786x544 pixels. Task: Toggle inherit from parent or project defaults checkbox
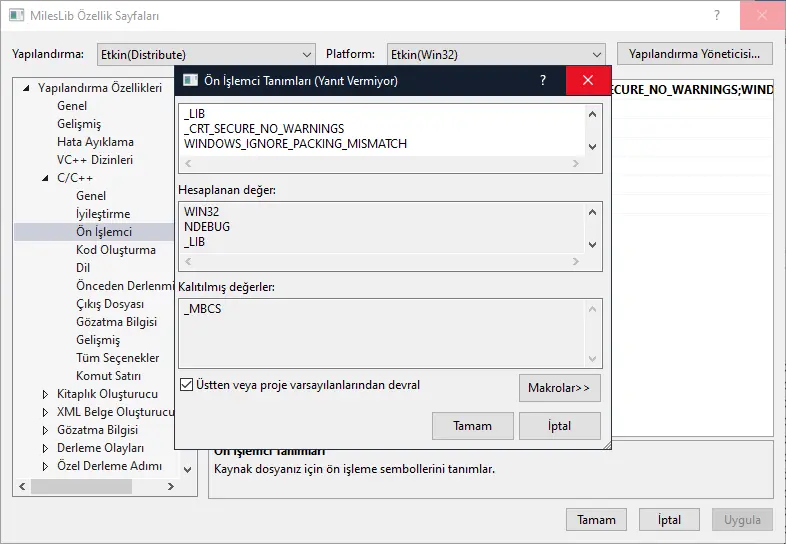click(187, 385)
